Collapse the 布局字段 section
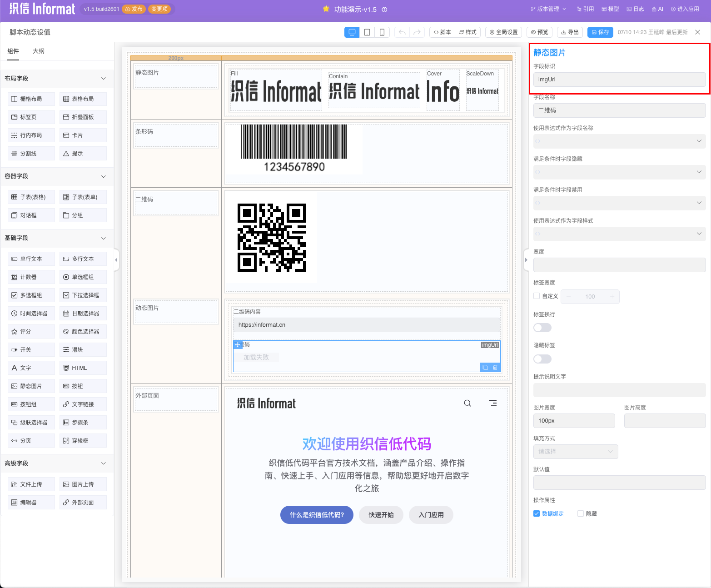Viewport: 711px width, 588px height. point(104,79)
